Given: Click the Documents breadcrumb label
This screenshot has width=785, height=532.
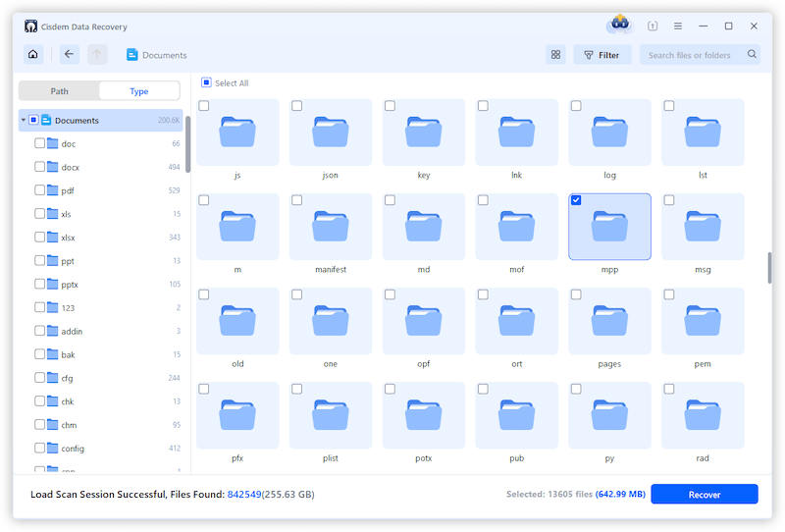Looking at the screenshot, I should [x=164, y=55].
